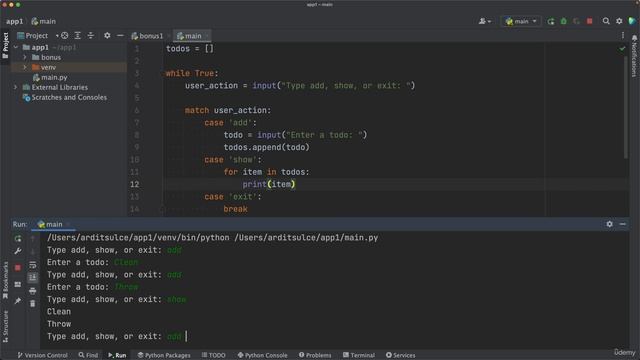This screenshot has height=360, width=640.
Task: Click the app1 breadcrumb in navigation bar
Action: click(15, 21)
